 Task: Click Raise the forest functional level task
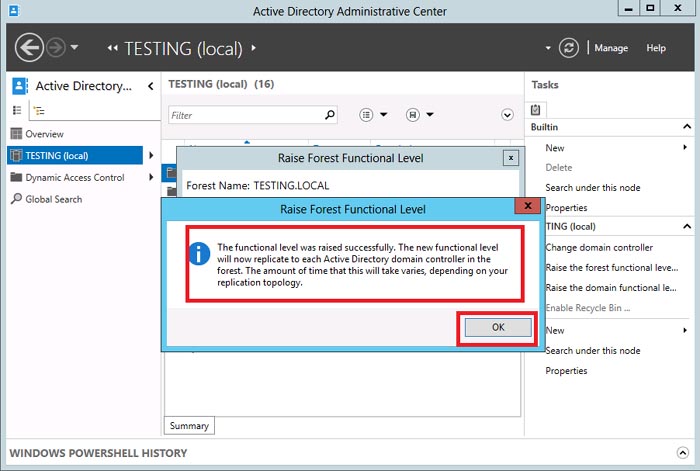[x=612, y=267]
